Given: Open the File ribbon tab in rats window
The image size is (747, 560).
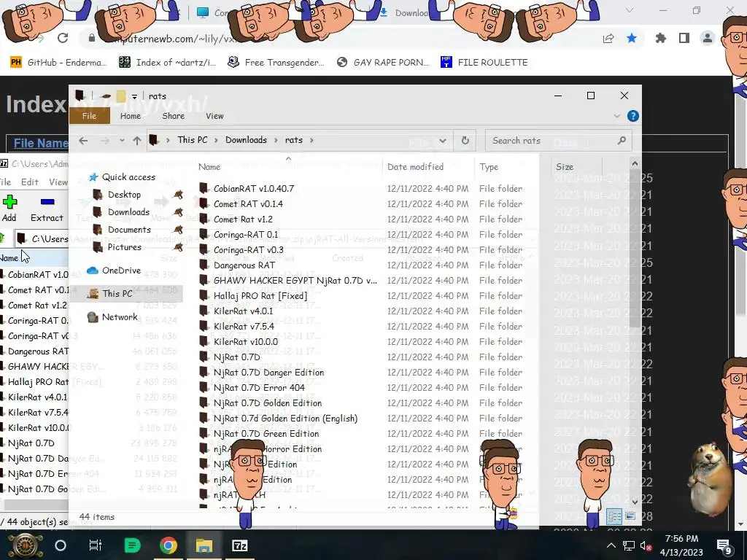Looking at the screenshot, I should pyautogui.click(x=89, y=116).
